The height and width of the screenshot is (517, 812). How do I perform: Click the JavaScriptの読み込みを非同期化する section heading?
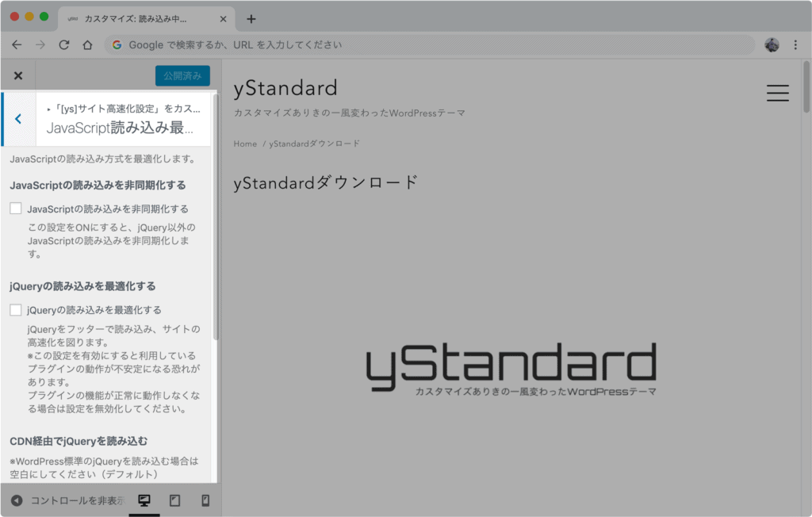tap(98, 186)
